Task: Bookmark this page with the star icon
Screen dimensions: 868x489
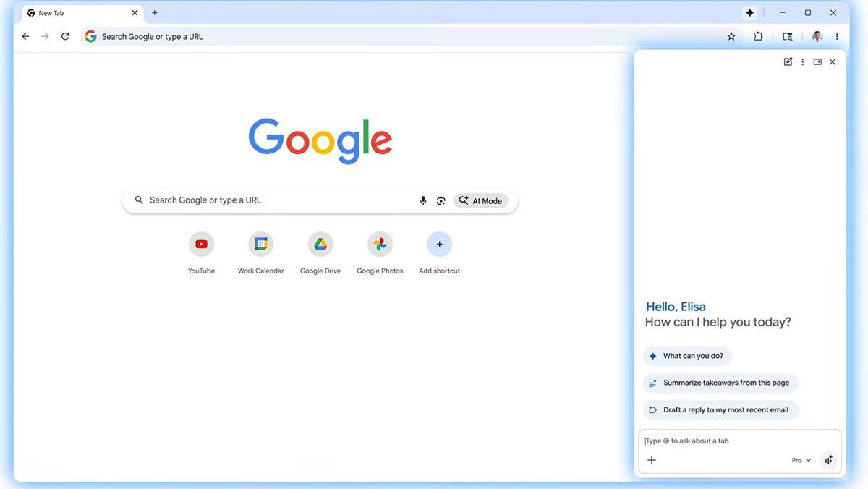Action: click(x=731, y=35)
